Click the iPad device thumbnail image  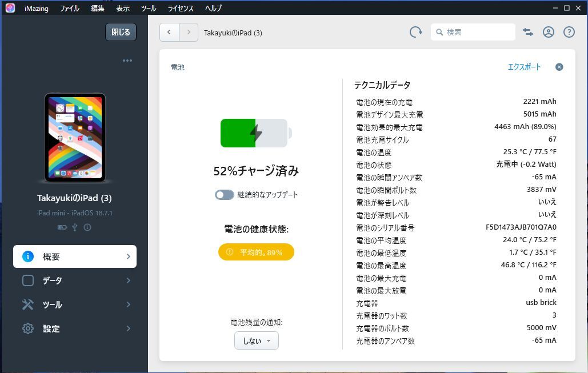coord(75,138)
